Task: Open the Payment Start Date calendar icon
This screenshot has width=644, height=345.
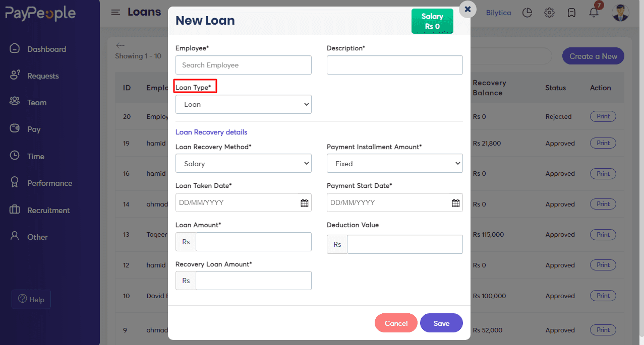Action: tap(456, 203)
